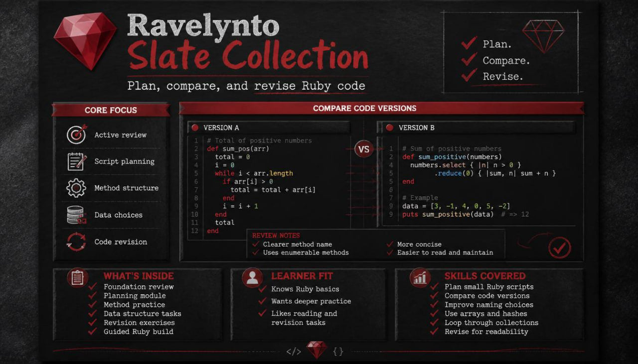Click the data = [3, -1, 4, 0, 5, -2] line

click(x=456, y=206)
